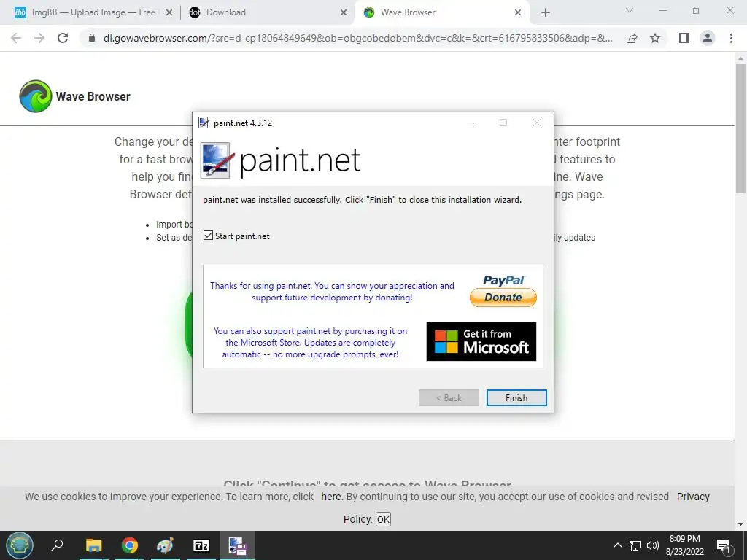Click the 'here' cookie info link
This screenshot has width=747, height=560.
[x=330, y=497]
